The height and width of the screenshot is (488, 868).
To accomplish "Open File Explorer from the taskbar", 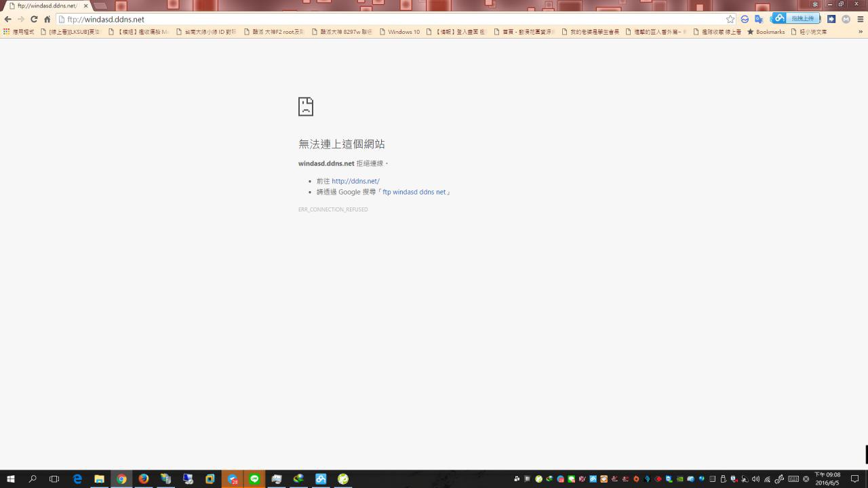I will 99,479.
